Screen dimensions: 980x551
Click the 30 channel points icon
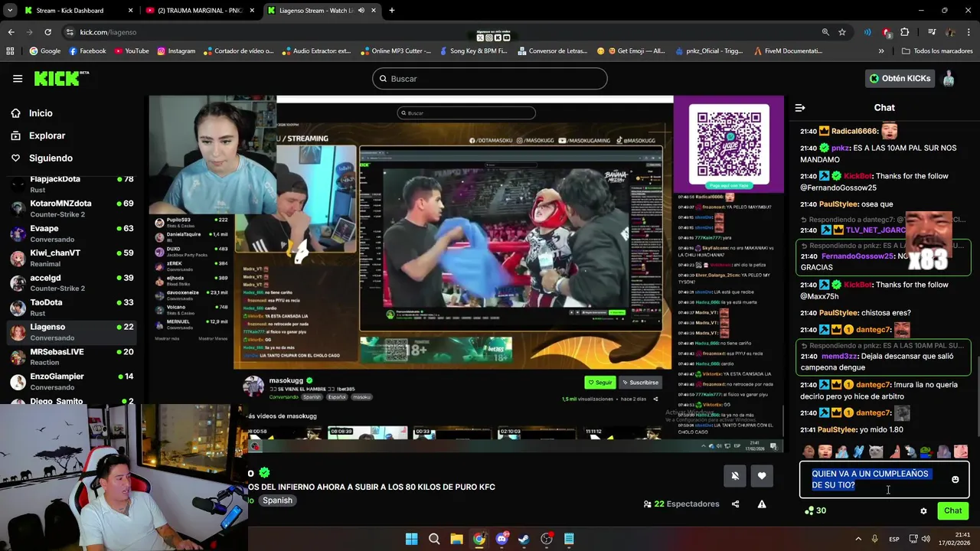[x=815, y=510]
